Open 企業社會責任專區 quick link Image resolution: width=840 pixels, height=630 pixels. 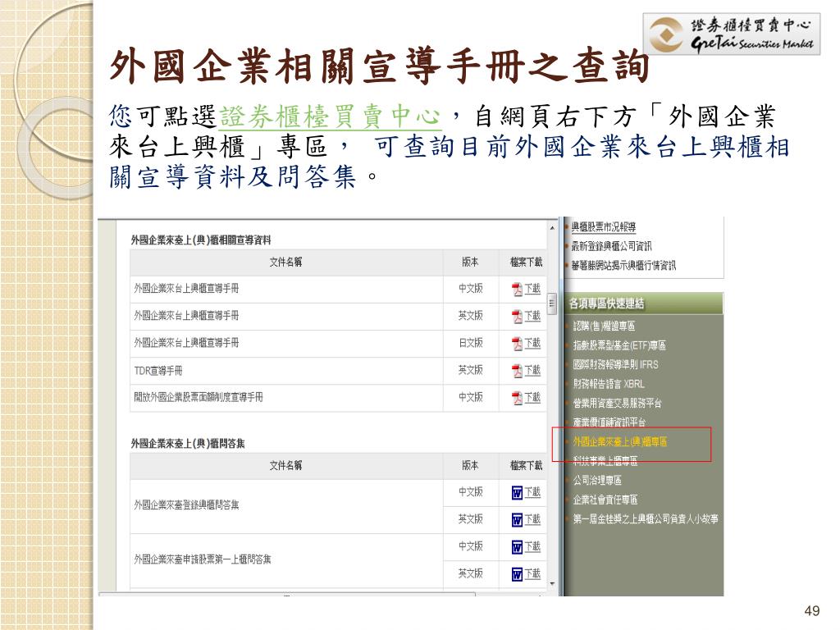point(605,500)
